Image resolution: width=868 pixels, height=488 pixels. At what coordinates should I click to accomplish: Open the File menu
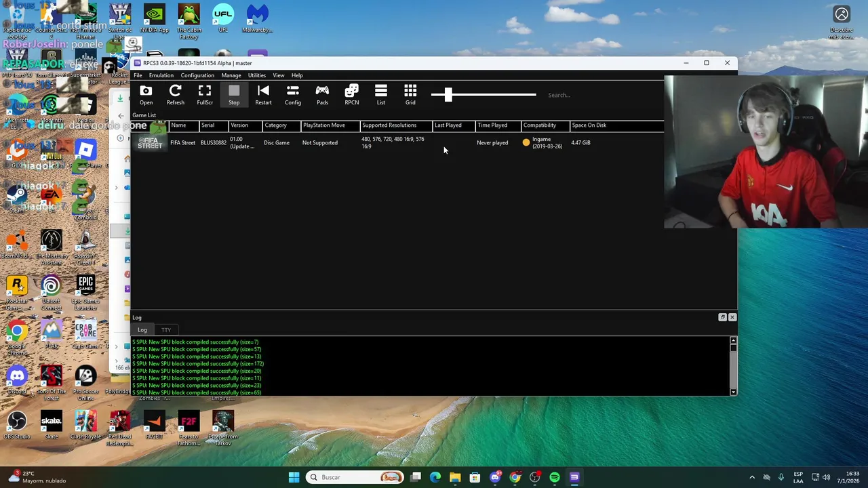pyautogui.click(x=138, y=75)
